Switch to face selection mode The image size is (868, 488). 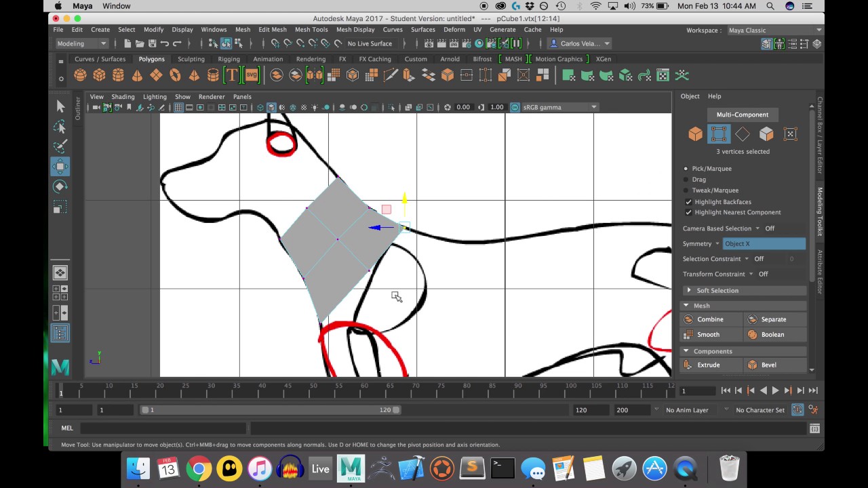pos(766,134)
